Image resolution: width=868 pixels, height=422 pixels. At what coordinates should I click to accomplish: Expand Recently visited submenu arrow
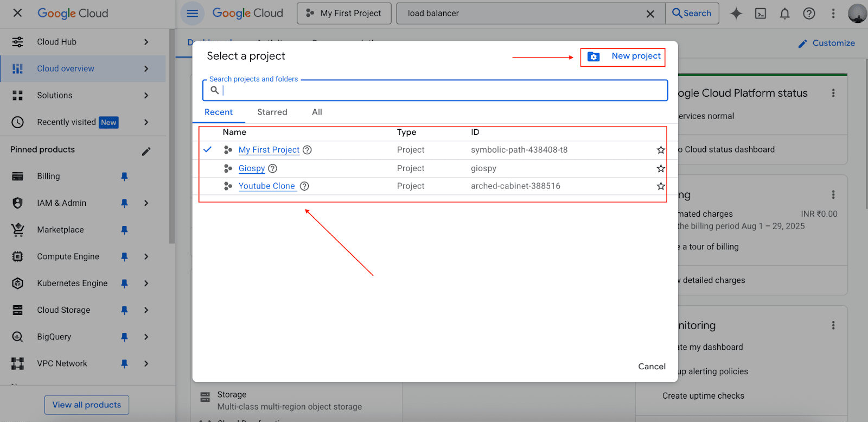[146, 122]
